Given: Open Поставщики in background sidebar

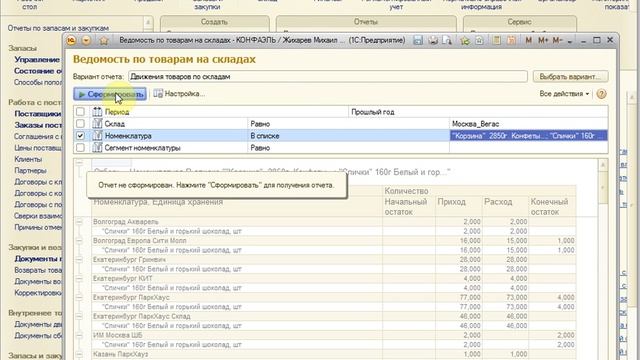Looking at the screenshot, I should click(x=38, y=113).
